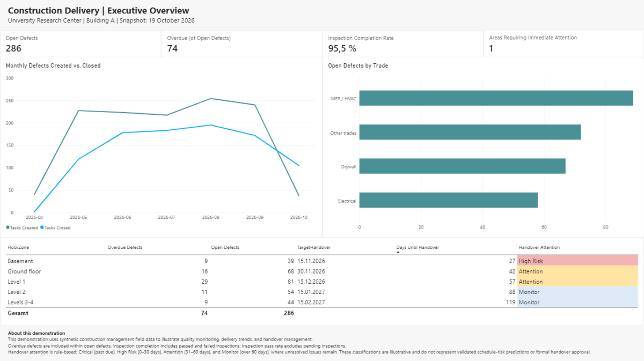Select the Level 1 row label
This screenshot has height=361, width=644.
coord(17,282)
